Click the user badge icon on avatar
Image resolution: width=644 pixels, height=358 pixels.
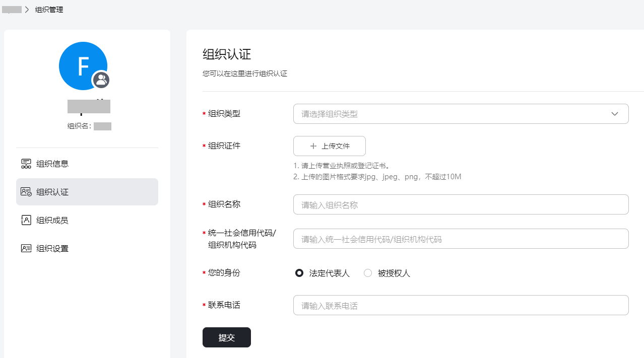click(101, 80)
